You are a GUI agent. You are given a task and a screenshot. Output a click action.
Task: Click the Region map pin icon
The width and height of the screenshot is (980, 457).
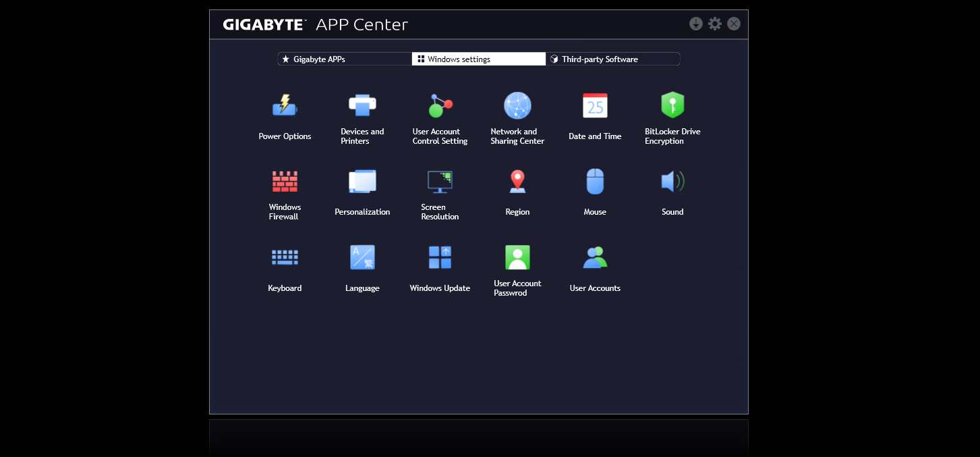pyautogui.click(x=517, y=182)
